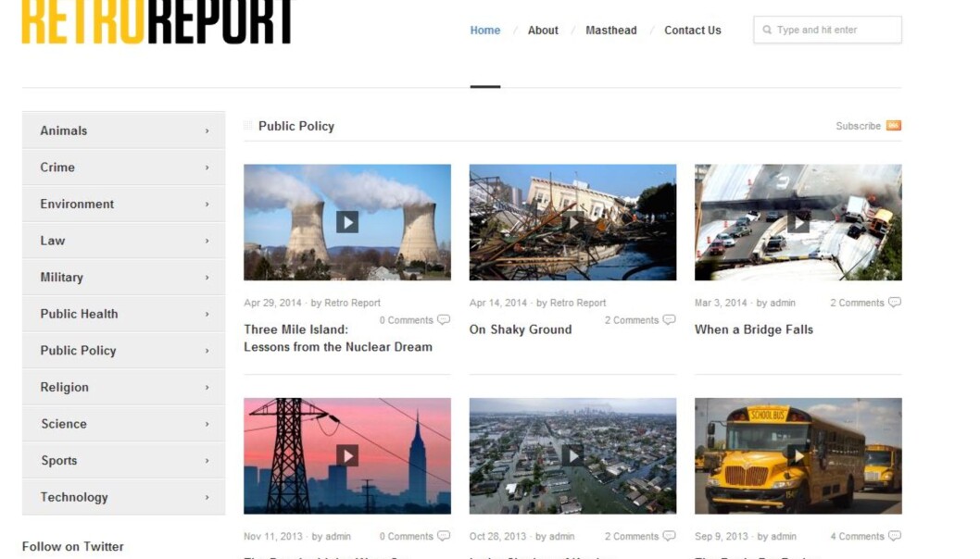The height and width of the screenshot is (559, 980).
Task: Play the yellow school bus video
Action: [798, 455]
